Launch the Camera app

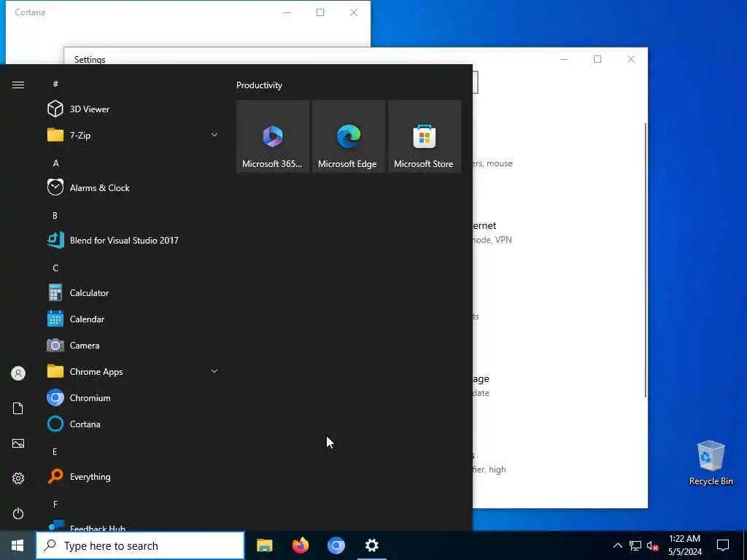[x=133, y=345]
